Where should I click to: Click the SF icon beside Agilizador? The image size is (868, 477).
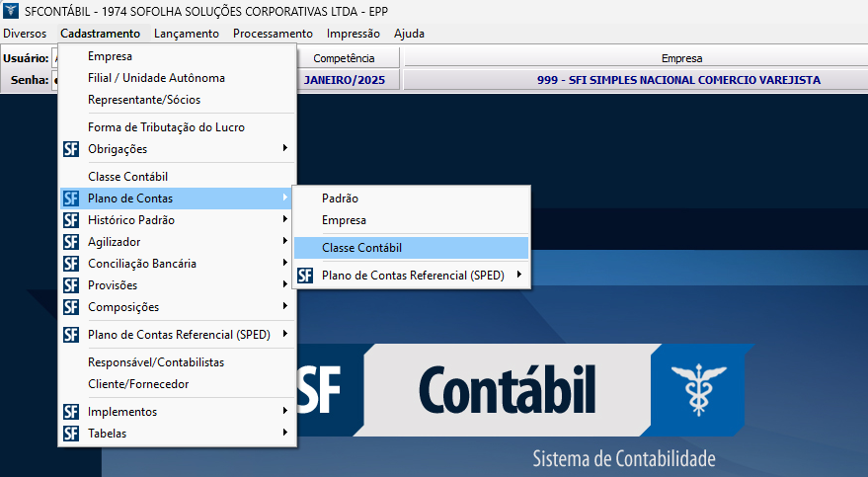tap(70, 242)
